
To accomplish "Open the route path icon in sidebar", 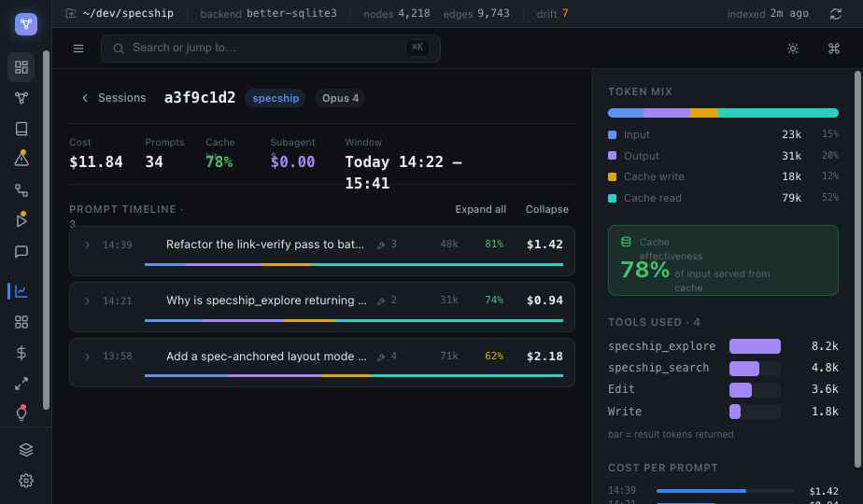I will [21, 190].
